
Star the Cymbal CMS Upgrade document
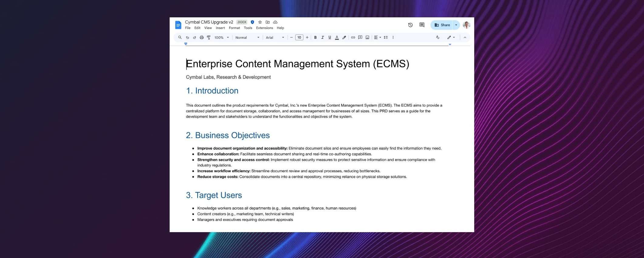tap(260, 22)
